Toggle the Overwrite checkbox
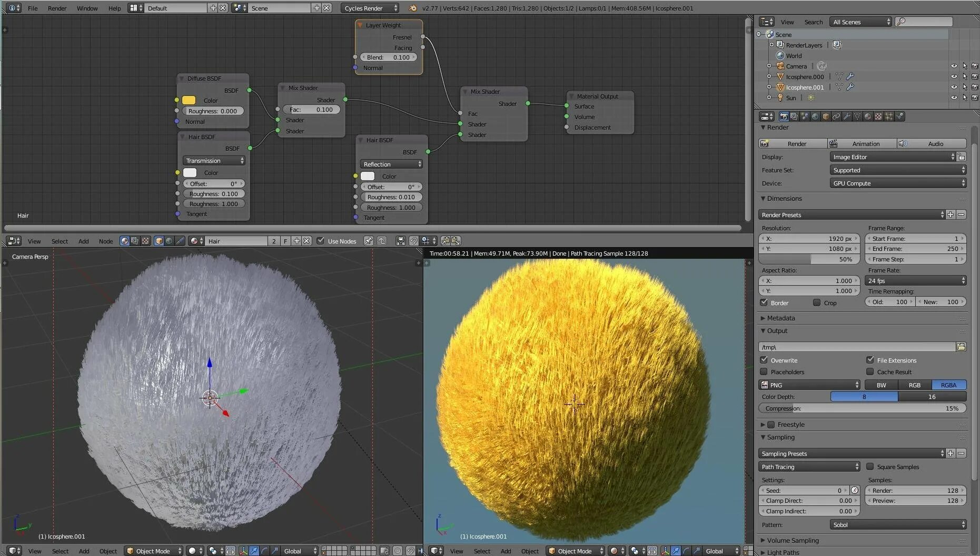The height and width of the screenshot is (556, 980). click(764, 360)
